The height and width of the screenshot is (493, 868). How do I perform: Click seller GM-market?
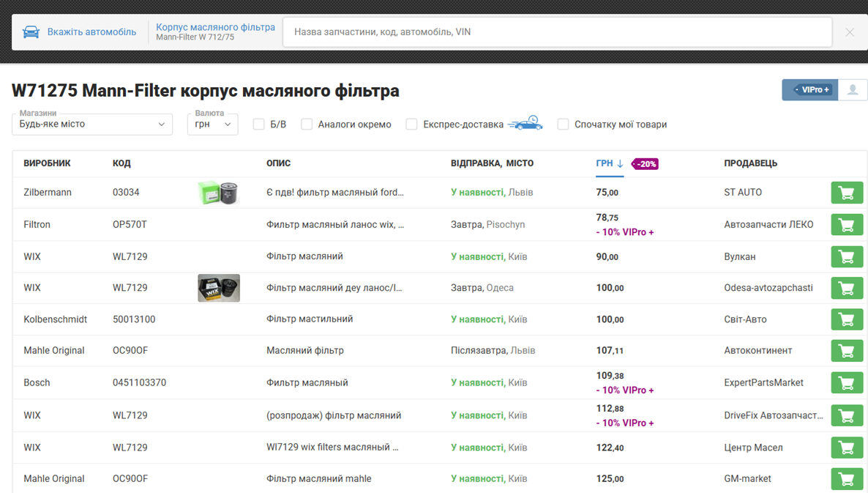pyautogui.click(x=747, y=478)
